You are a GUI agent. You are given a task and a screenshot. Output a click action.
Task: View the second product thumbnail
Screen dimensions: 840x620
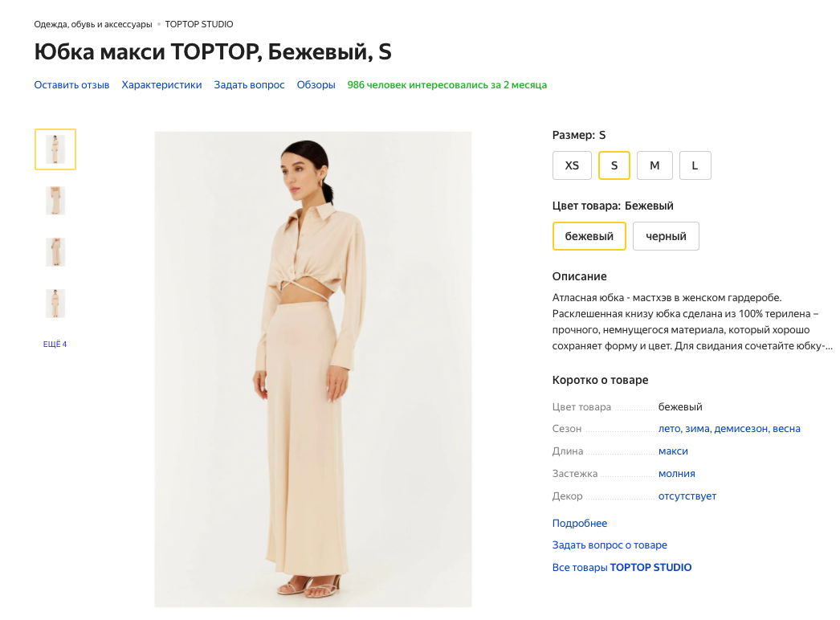(55, 201)
